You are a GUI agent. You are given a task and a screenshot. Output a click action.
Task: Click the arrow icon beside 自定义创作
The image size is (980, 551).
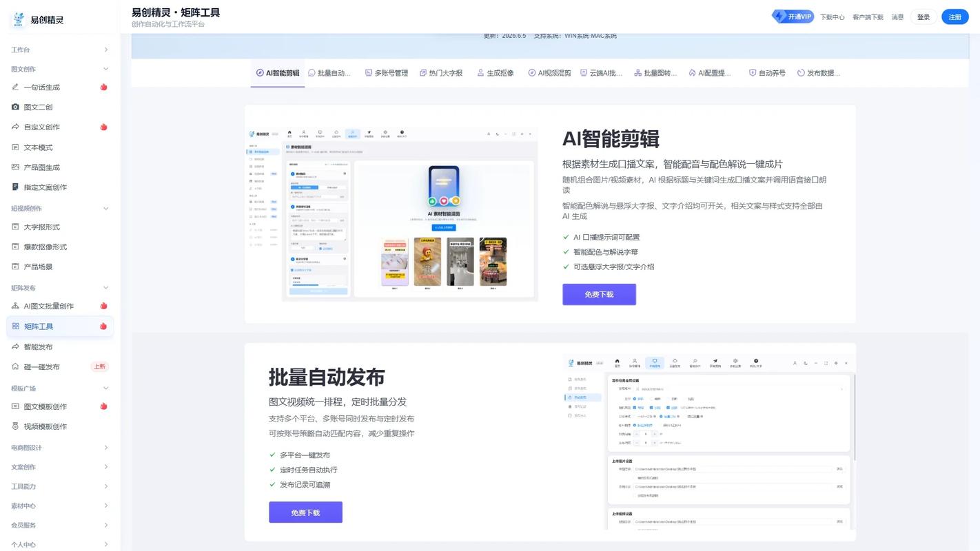point(16,127)
